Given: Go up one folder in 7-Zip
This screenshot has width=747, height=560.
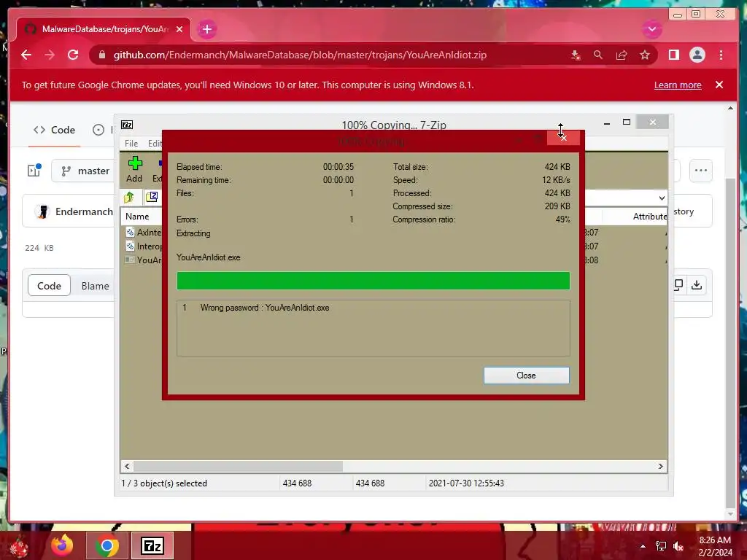Looking at the screenshot, I should pyautogui.click(x=129, y=197).
